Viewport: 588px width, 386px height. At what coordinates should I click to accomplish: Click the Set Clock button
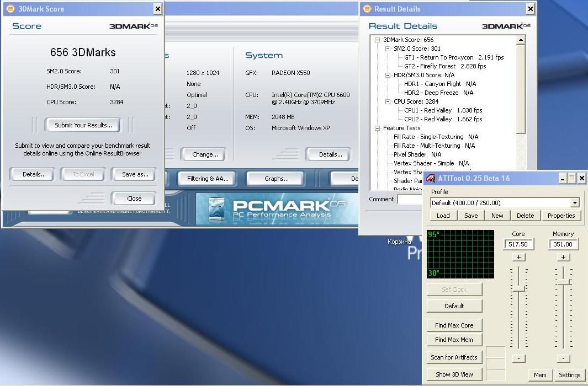[454, 289]
